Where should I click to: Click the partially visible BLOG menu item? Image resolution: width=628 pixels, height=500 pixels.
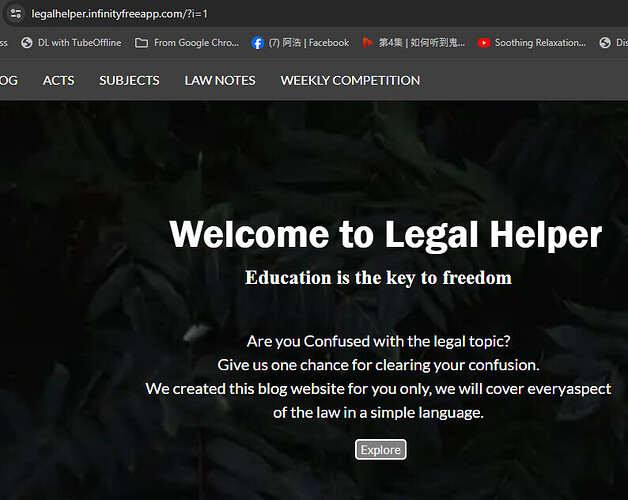tap(9, 81)
